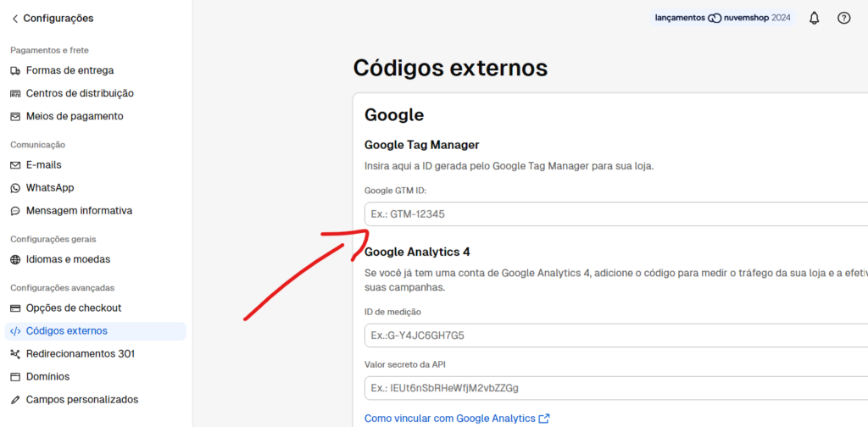Click the Pagamentos e frete section label
The width and height of the screenshot is (868, 427).
pos(49,50)
